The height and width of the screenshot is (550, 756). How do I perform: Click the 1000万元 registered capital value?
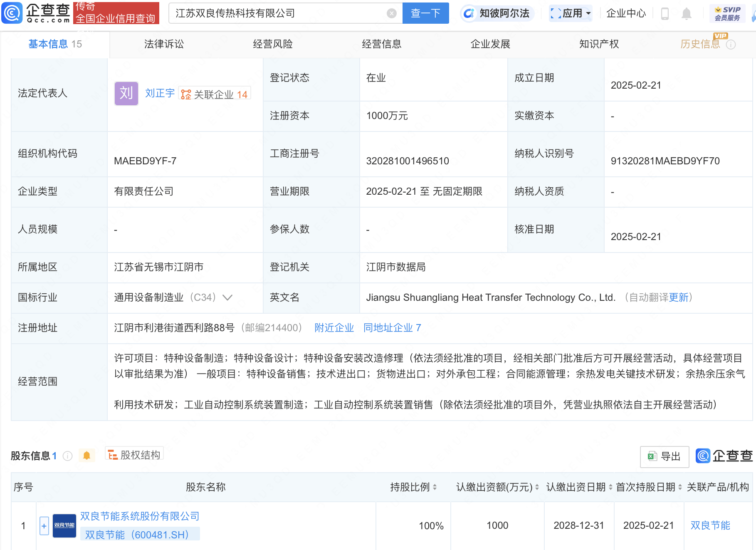pyautogui.click(x=387, y=116)
